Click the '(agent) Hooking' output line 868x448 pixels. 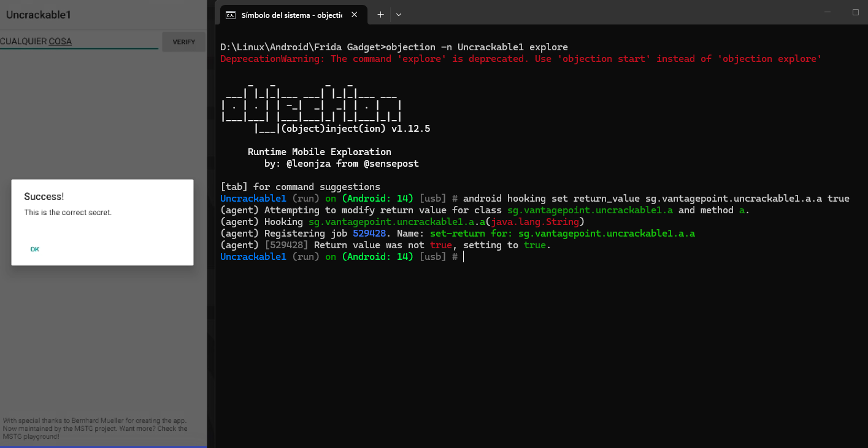click(x=402, y=222)
